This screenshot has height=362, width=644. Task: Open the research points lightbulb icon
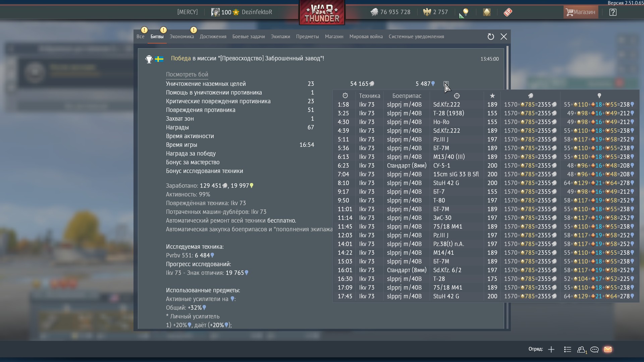pyautogui.click(x=466, y=12)
